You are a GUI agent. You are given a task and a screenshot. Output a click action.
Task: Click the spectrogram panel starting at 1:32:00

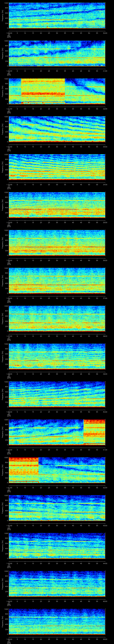[57, 129]
